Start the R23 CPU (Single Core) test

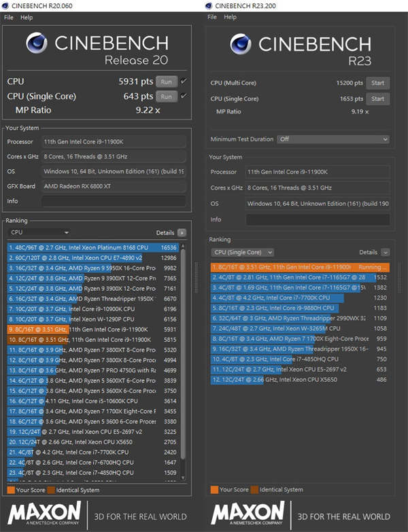378,99
